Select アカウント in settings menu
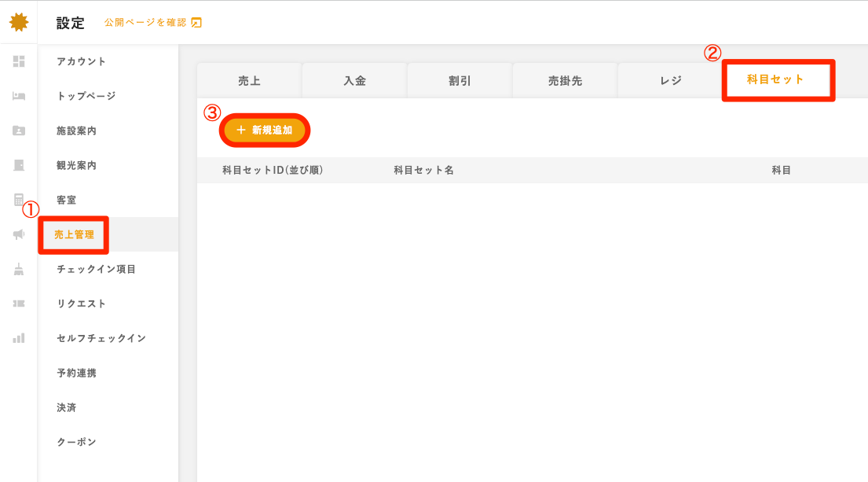The height and width of the screenshot is (482, 868). coord(81,61)
